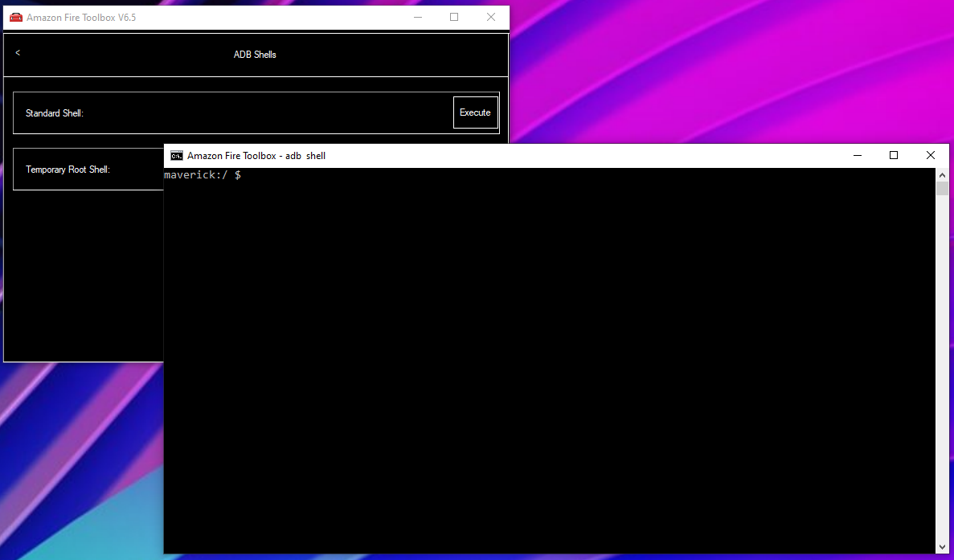This screenshot has height=560, width=954.
Task: Click the Amazon Fire Toolbox red toolbox icon
Action: 16,17
